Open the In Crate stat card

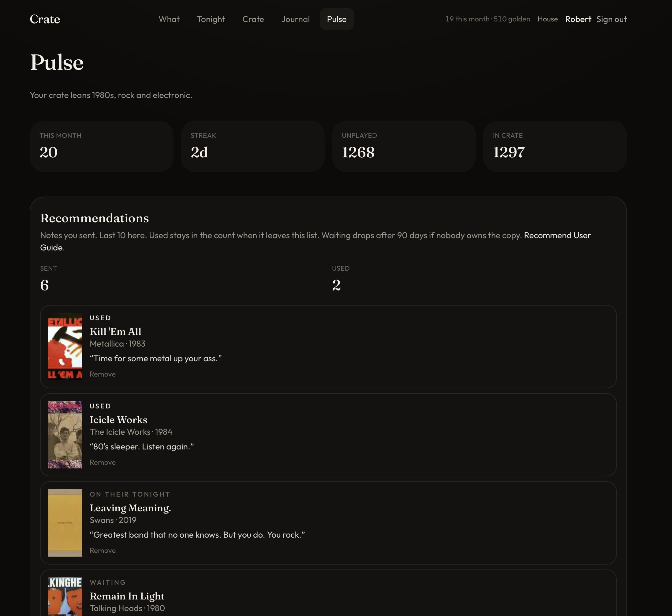(x=555, y=146)
